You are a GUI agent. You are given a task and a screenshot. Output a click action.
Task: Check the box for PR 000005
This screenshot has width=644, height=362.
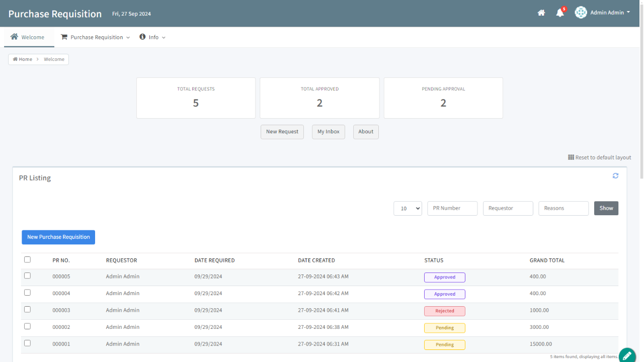tap(27, 276)
